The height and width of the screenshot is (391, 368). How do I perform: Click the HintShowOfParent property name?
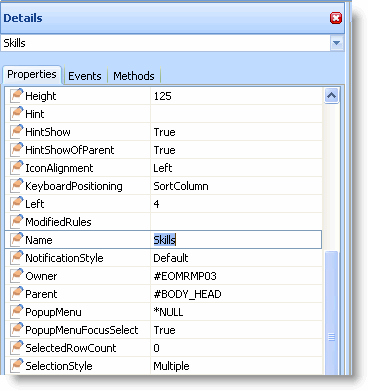coord(70,150)
